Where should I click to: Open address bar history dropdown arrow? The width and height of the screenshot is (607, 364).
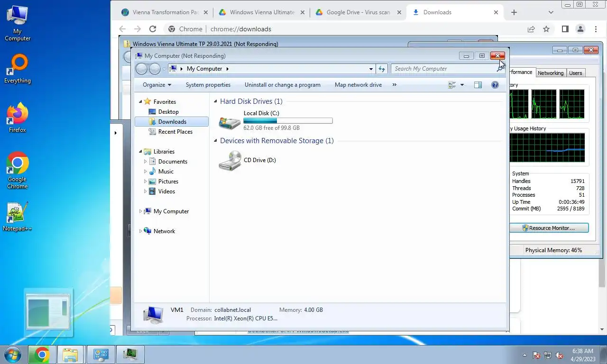pyautogui.click(x=371, y=69)
